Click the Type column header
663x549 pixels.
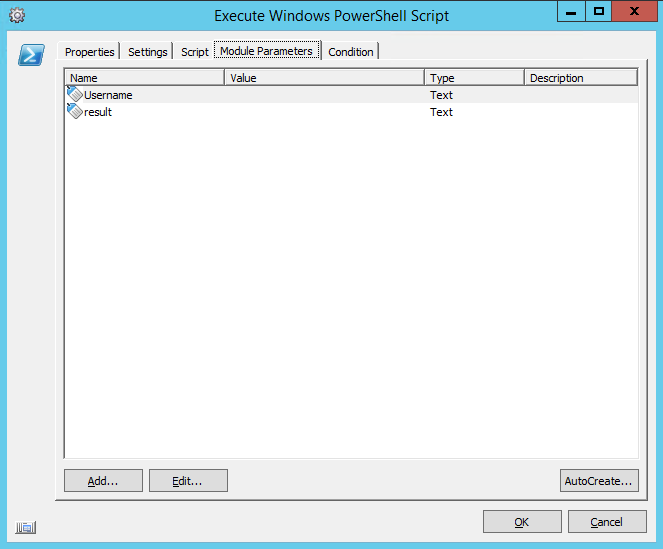[x=474, y=78]
